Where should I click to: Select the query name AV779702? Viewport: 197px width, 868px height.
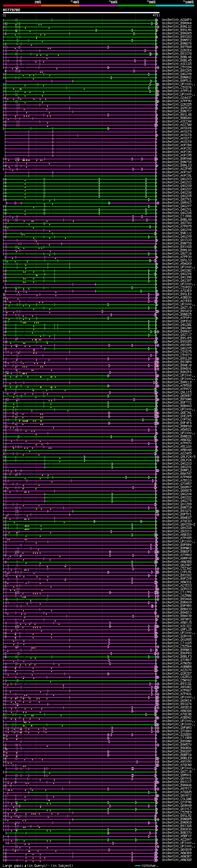pos(11,10)
